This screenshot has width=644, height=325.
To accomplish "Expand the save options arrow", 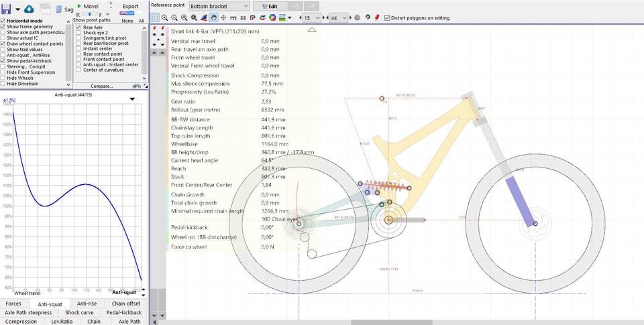I will pyautogui.click(x=19, y=9).
